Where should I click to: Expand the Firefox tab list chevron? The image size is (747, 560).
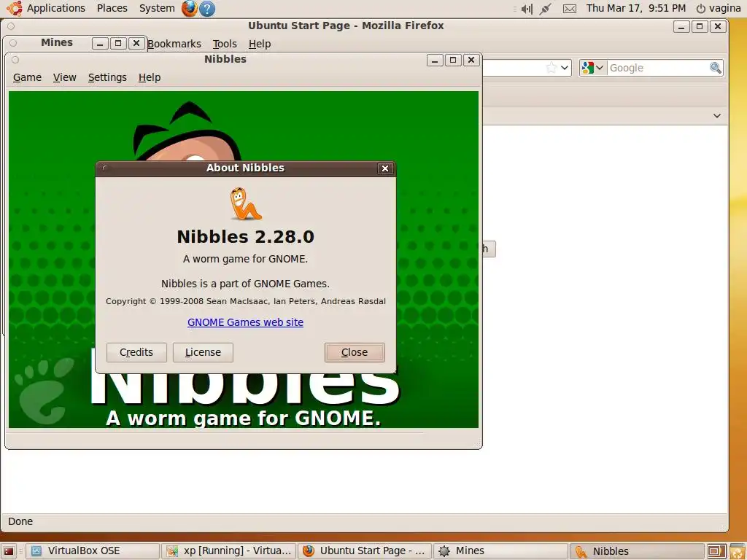(716, 116)
